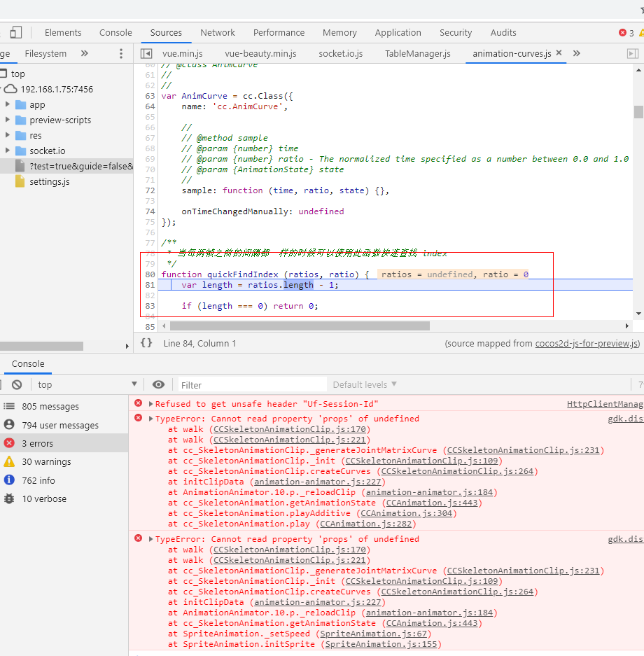Show the debugger sidebar pane
The image size is (644, 656).
tap(632, 53)
